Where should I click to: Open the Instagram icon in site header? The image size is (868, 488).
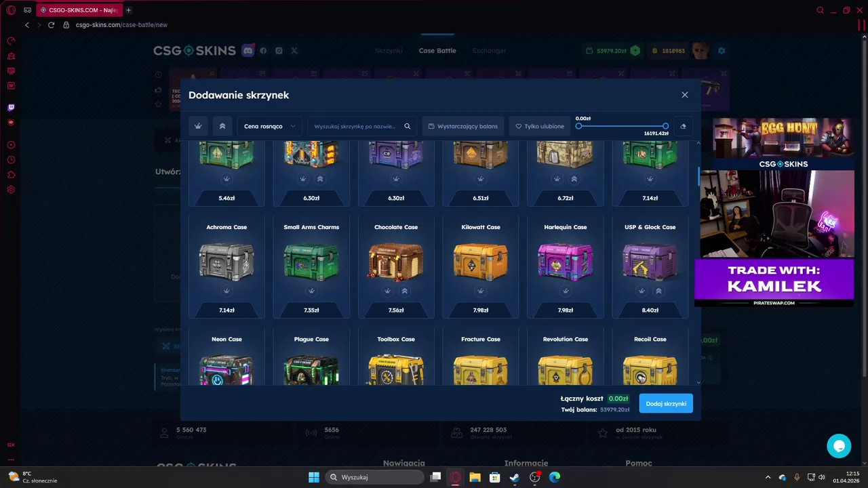point(279,51)
